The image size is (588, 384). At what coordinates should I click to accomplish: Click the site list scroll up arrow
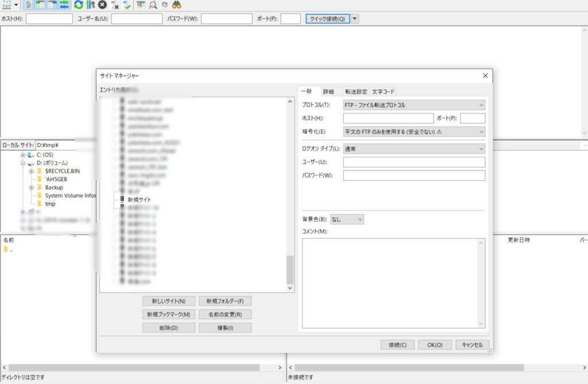(x=290, y=102)
